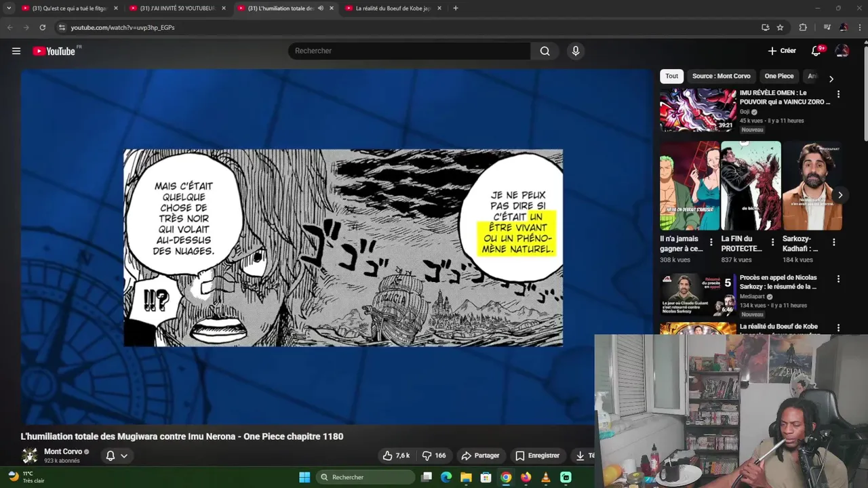Open options for La réalité du Boeuf video

[838, 327]
